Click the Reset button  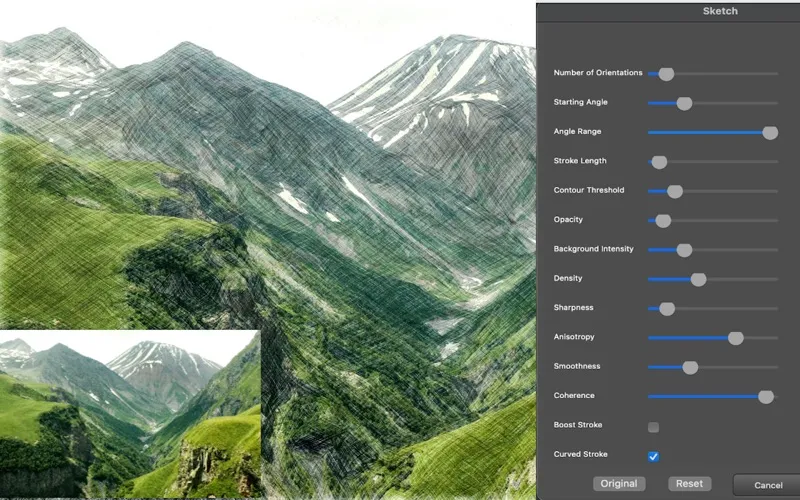(x=689, y=484)
